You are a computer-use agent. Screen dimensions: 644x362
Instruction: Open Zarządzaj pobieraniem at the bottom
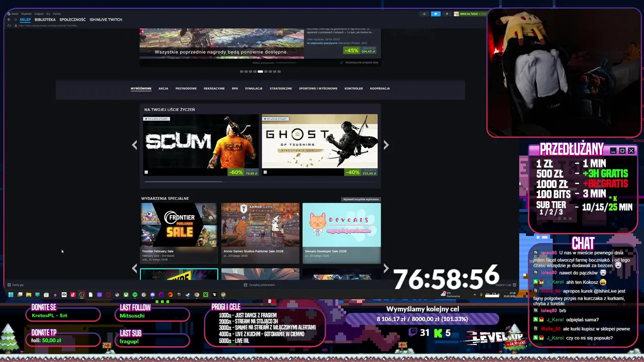[259, 285]
